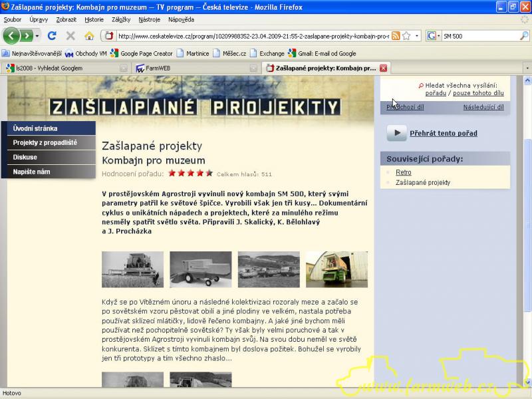Close the Zašlapané projekty tab
Image resolution: width=532 pixels, height=399 pixels.
[x=383, y=68]
